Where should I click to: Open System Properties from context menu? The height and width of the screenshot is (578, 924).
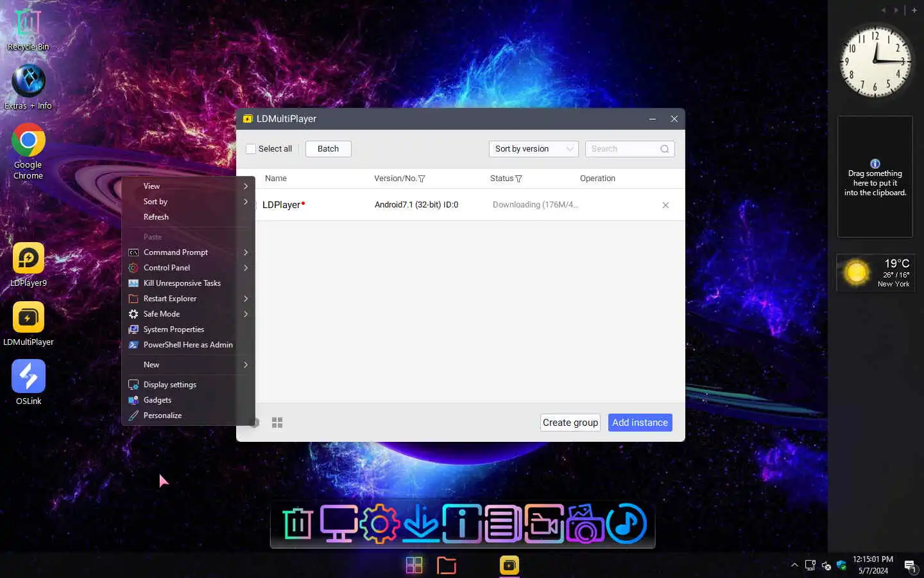[x=188, y=329]
